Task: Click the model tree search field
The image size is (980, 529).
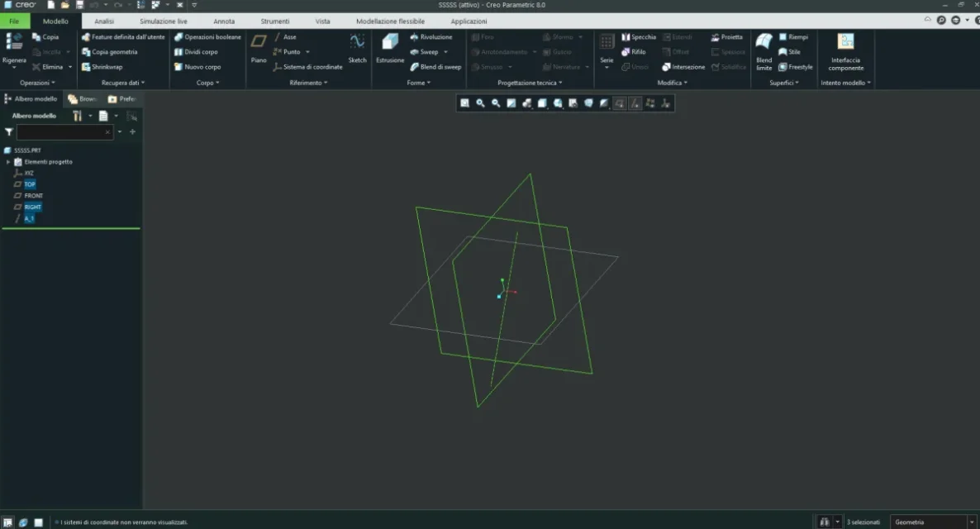Action: (62, 131)
